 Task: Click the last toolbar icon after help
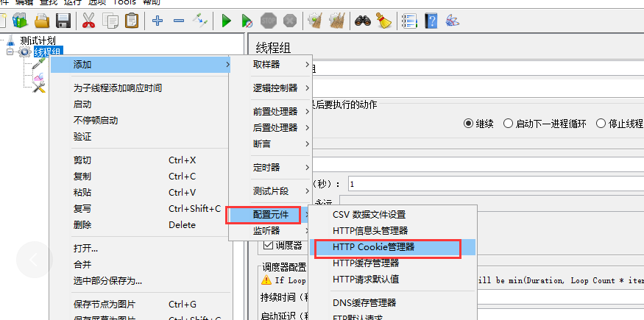click(452, 20)
